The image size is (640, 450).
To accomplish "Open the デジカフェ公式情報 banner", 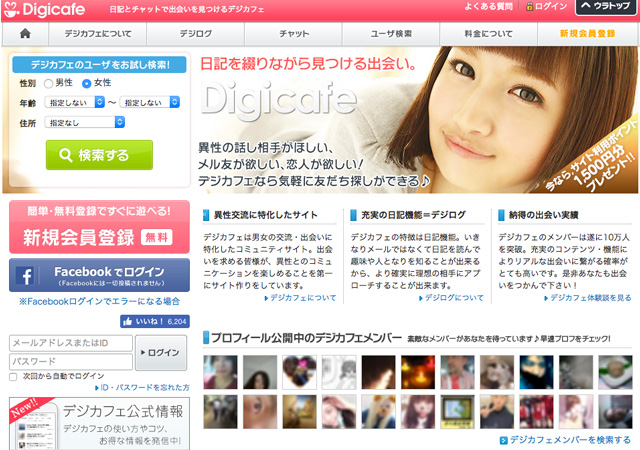I will click(99, 423).
